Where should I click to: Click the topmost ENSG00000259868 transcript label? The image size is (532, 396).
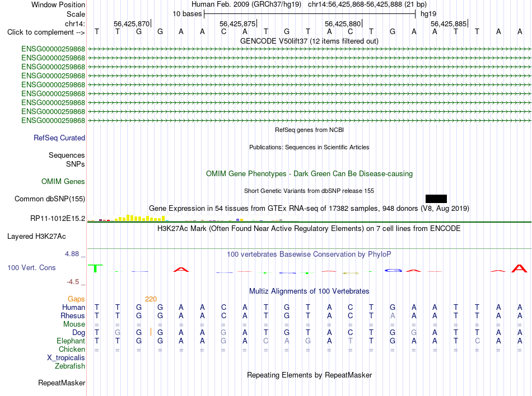click(x=53, y=49)
